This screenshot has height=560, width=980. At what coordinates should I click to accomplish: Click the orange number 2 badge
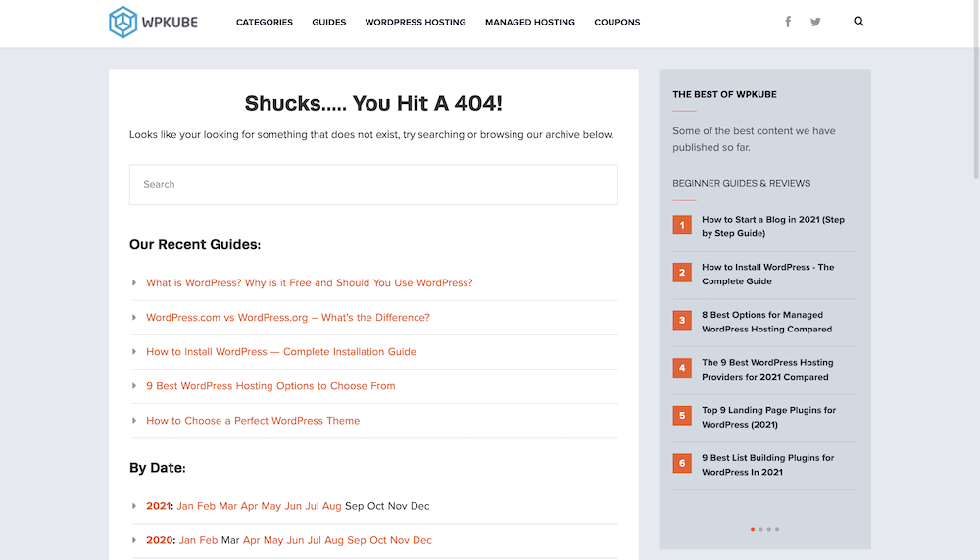tap(682, 273)
